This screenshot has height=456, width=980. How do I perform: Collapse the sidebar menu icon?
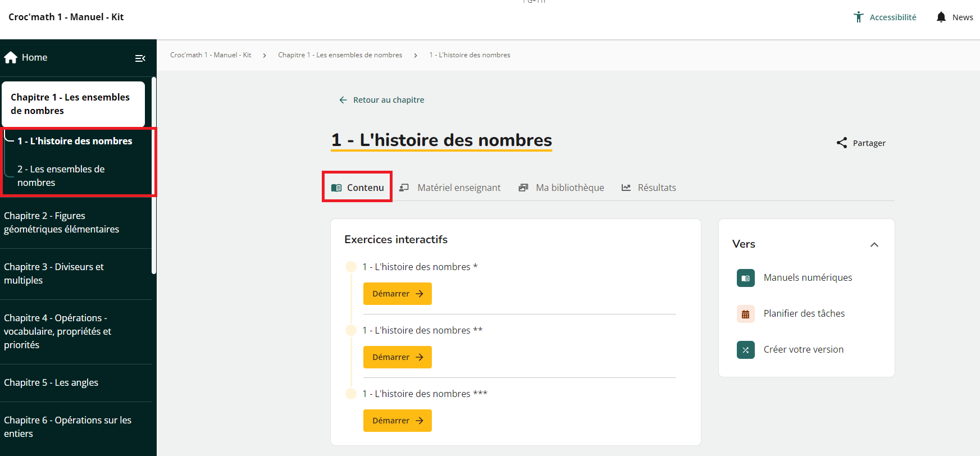pyautogui.click(x=140, y=58)
